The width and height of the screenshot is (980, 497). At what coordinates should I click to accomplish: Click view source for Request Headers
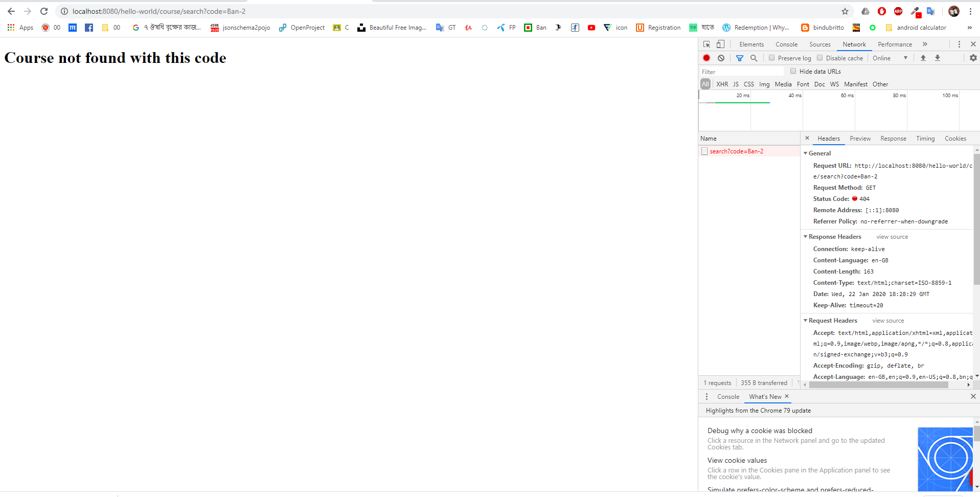coord(888,320)
